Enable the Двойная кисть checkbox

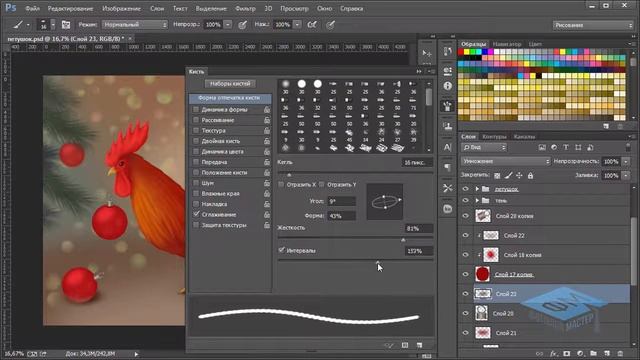point(196,141)
